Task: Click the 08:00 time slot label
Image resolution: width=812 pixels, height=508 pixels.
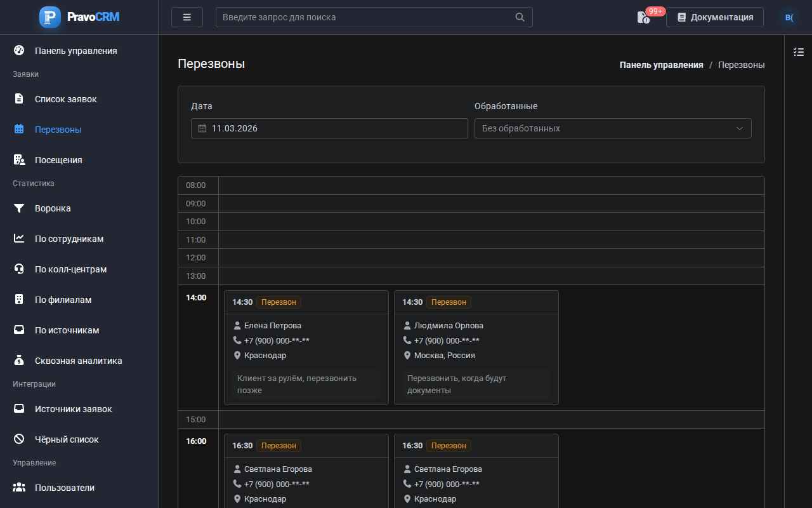Action: (x=196, y=185)
